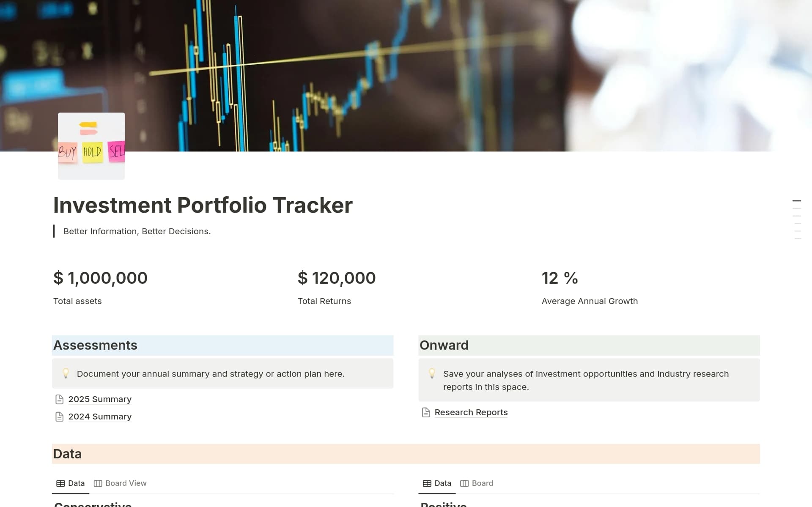Click the board icon beside Board View
This screenshot has height=507, width=812.
(x=99, y=483)
